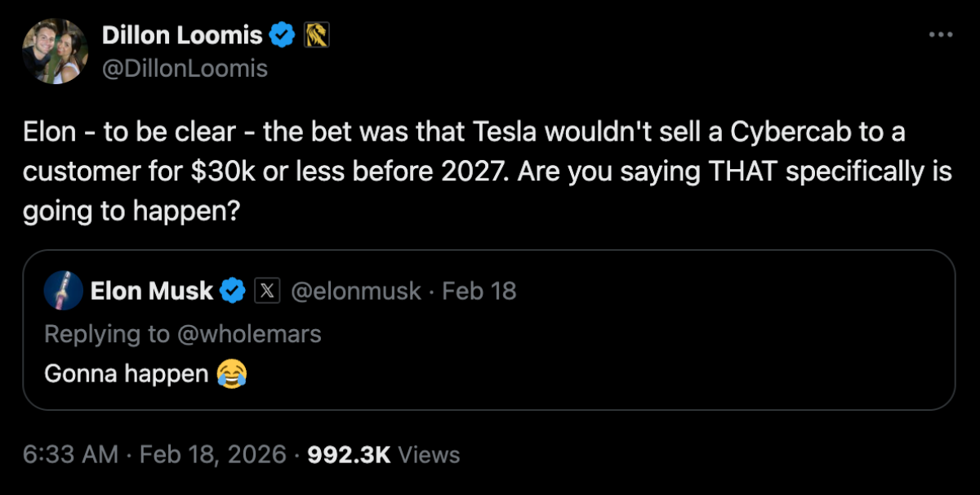Click Dillon Loomis's profile avatar
The width and height of the screenshot is (980, 495).
point(56,51)
